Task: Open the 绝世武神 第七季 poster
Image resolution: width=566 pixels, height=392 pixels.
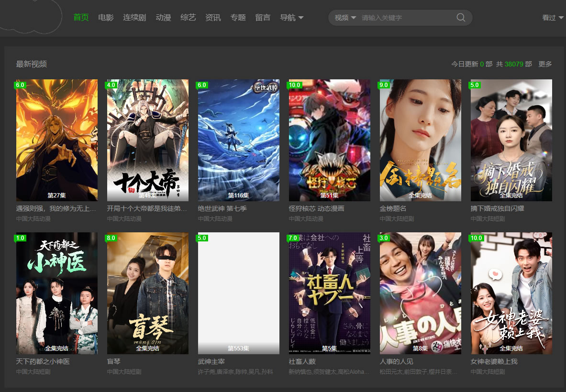Action: coord(238,140)
